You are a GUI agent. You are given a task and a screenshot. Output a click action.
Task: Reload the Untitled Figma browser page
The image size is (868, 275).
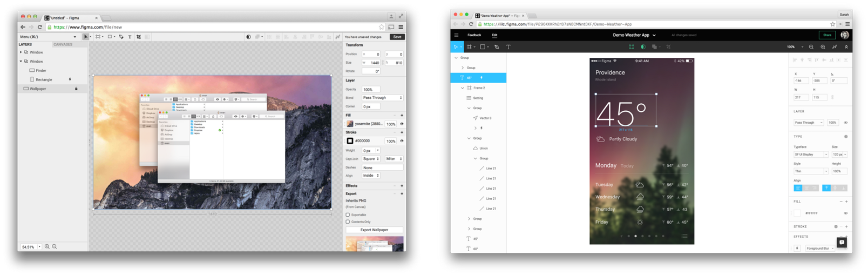click(40, 27)
